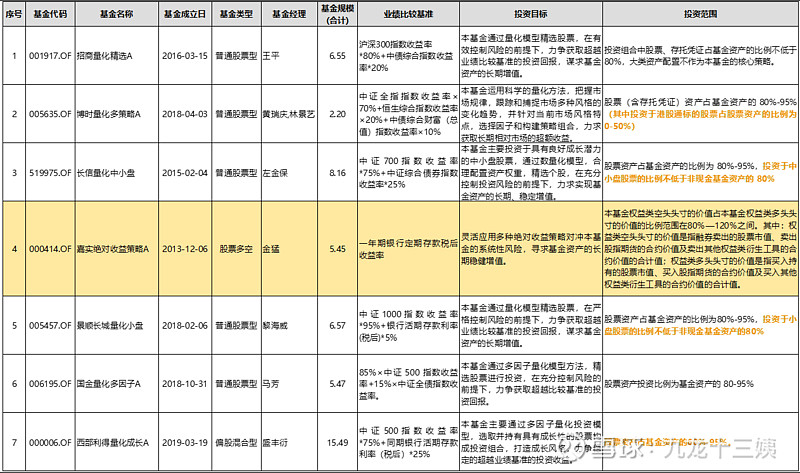Click fund manager 黄瑞庆,林景艺
Image resolution: width=800 pixels, height=473 pixels.
click(x=289, y=114)
